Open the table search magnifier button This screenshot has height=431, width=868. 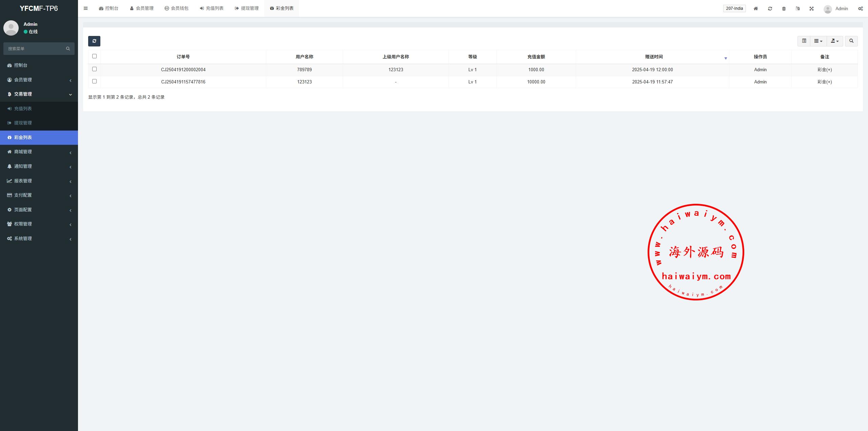(851, 41)
